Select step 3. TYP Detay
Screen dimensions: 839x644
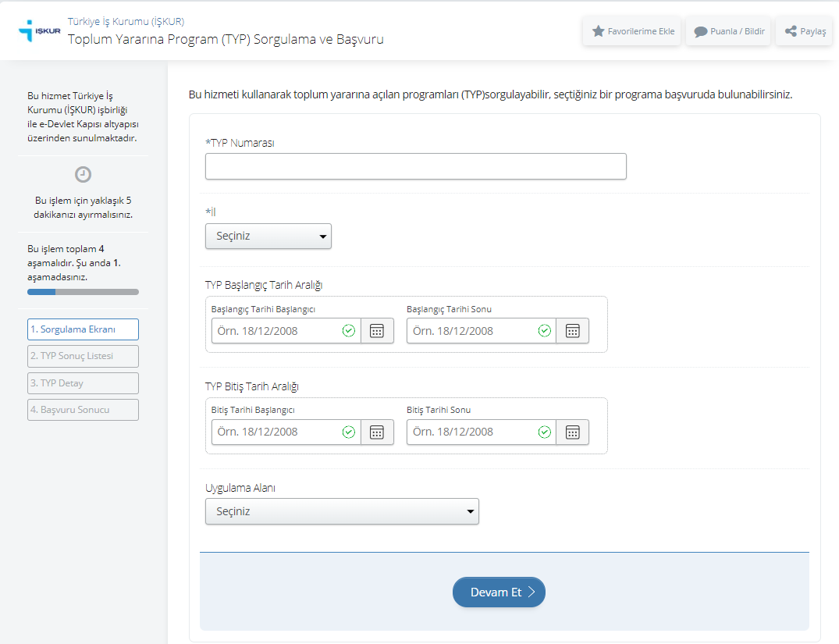pos(83,383)
